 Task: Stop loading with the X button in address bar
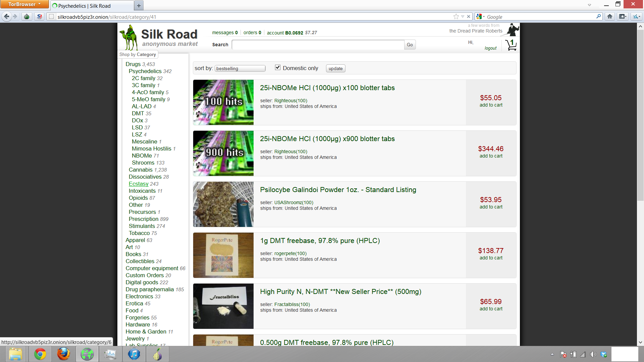tap(469, 16)
